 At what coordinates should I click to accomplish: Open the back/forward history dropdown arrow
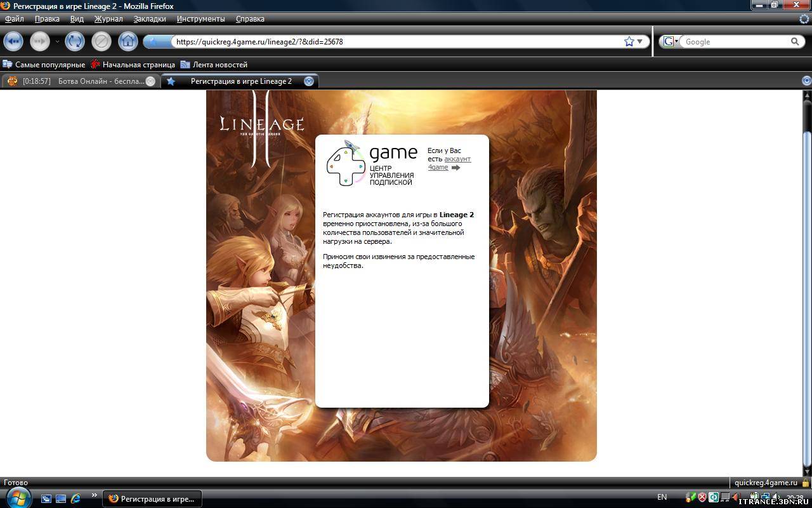pyautogui.click(x=57, y=42)
